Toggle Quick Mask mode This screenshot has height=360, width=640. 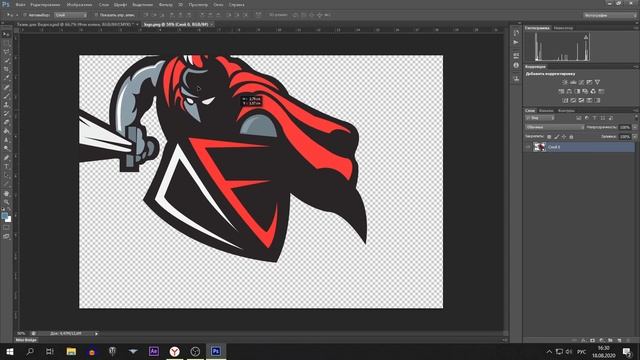pyautogui.click(x=6, y=227)
